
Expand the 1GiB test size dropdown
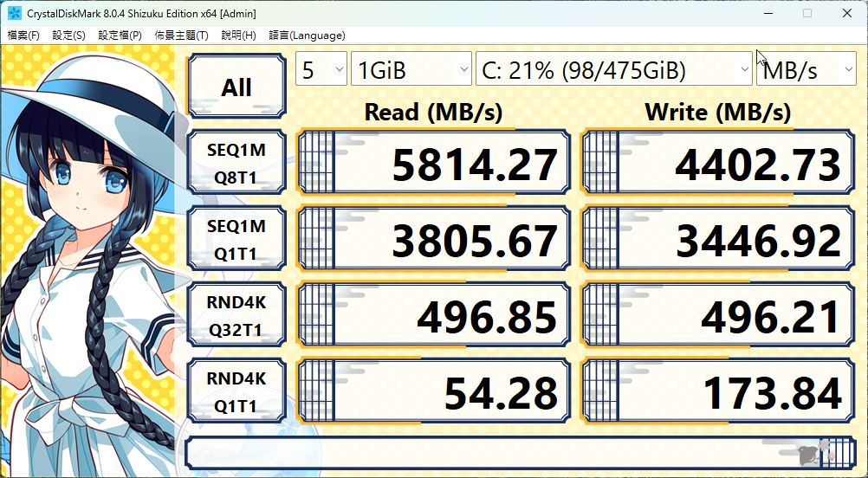pyautogui.click(x=410, y=70)
